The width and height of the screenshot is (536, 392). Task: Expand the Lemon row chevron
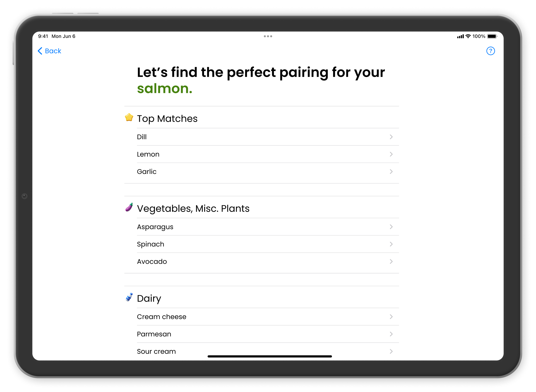[x=391, y=154]
